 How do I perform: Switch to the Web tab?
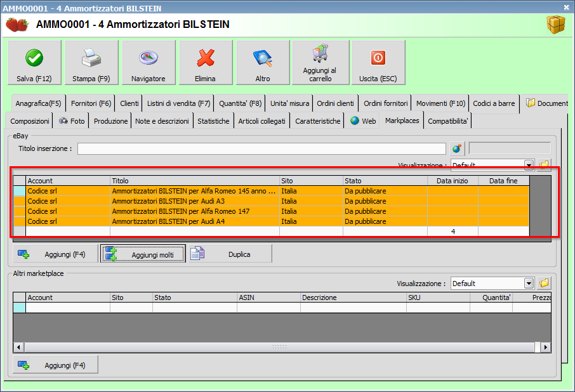point(363,121)
